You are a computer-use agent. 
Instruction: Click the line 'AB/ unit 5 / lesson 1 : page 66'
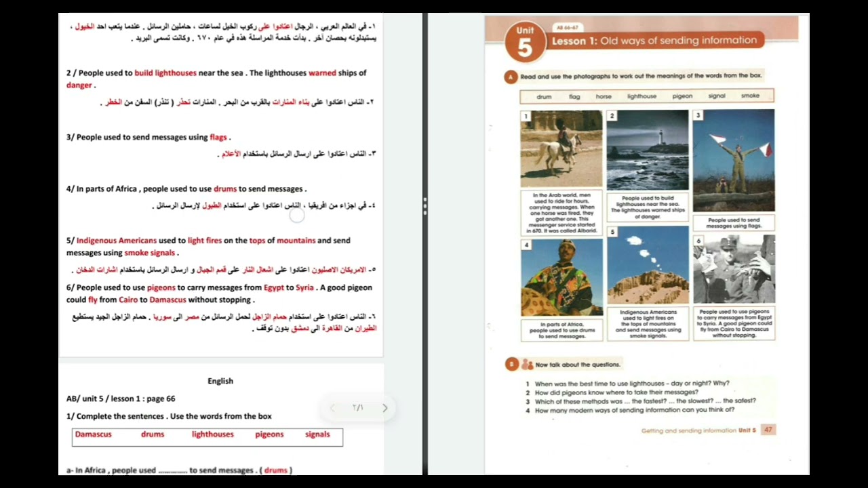pyautogui.click(x=121, y=399)
